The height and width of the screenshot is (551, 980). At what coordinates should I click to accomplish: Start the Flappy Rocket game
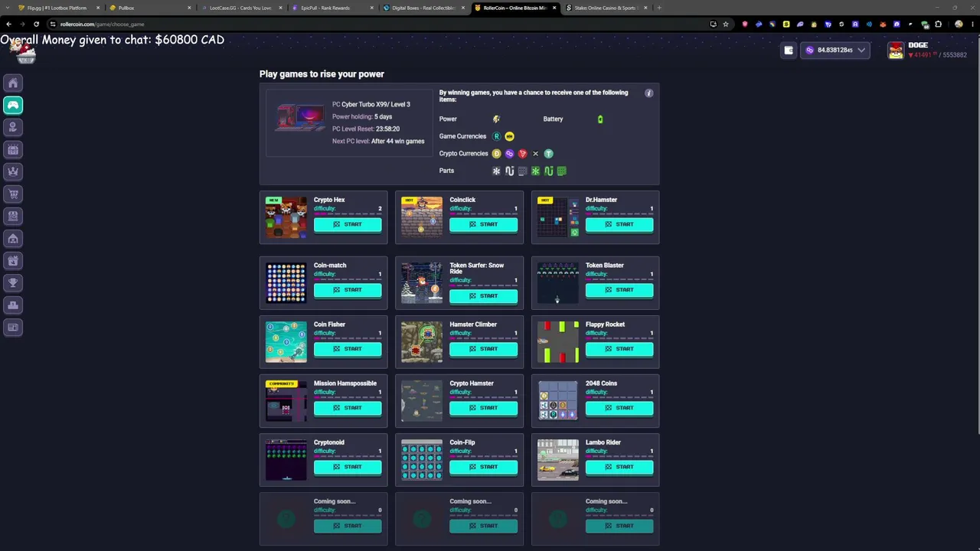tap(619, 349)
